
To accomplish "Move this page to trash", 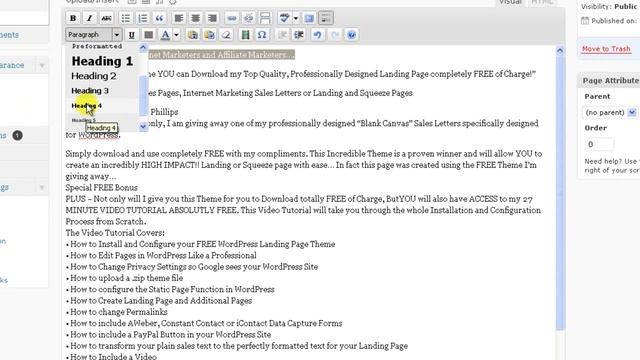I will coord(606,49).
